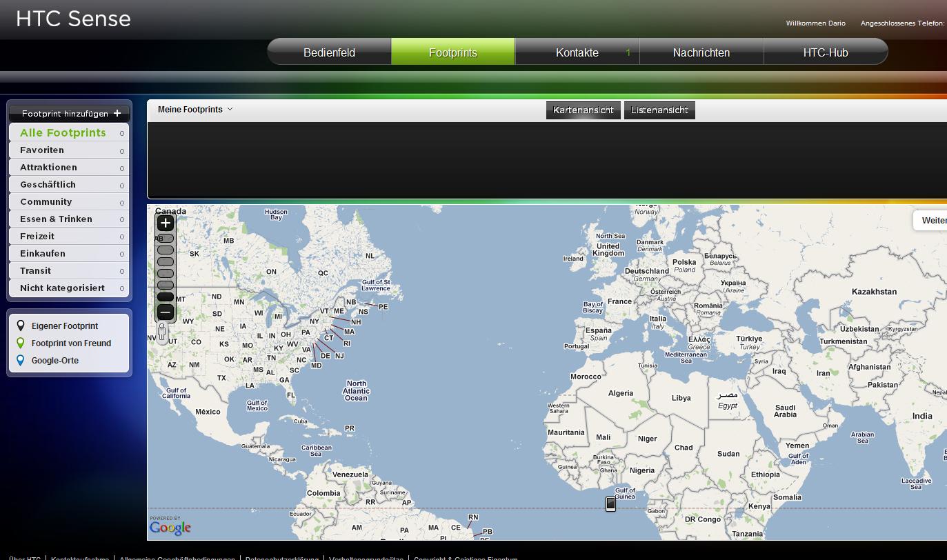Open the Bedienfeld tab
Screen dimensions: 947x560
coord(329,52)
